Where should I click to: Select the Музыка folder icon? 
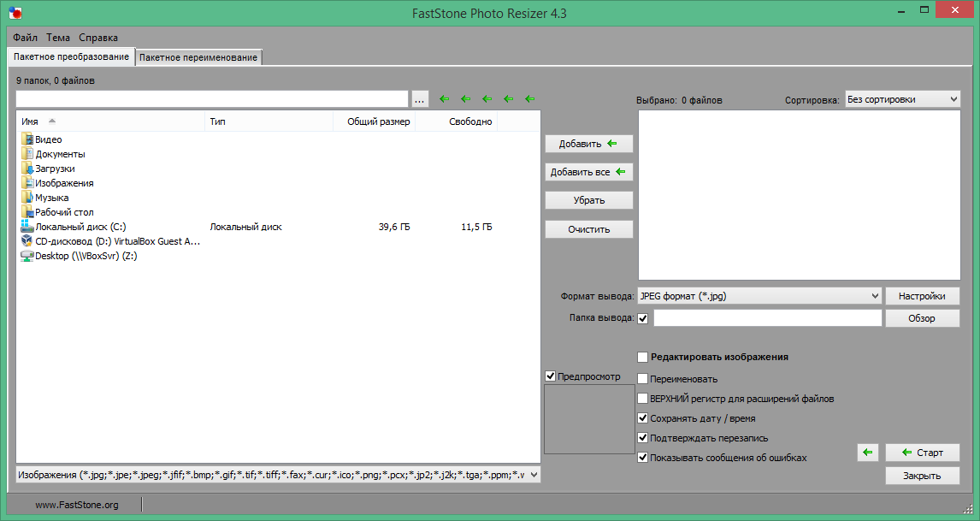click(27, 197)
